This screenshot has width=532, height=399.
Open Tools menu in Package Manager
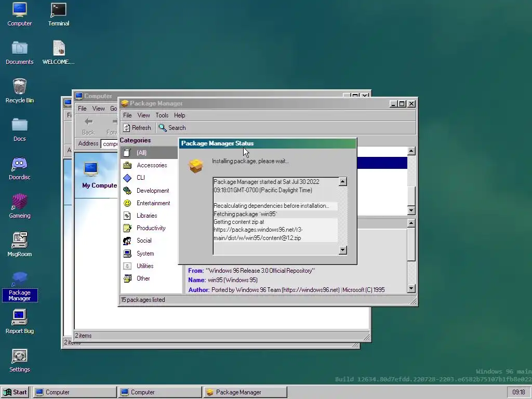pos(162,115)
